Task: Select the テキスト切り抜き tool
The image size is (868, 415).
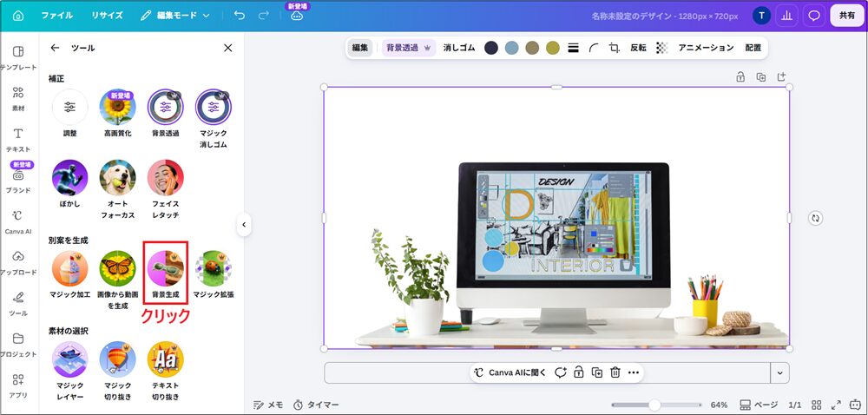Action: (166, 372)
